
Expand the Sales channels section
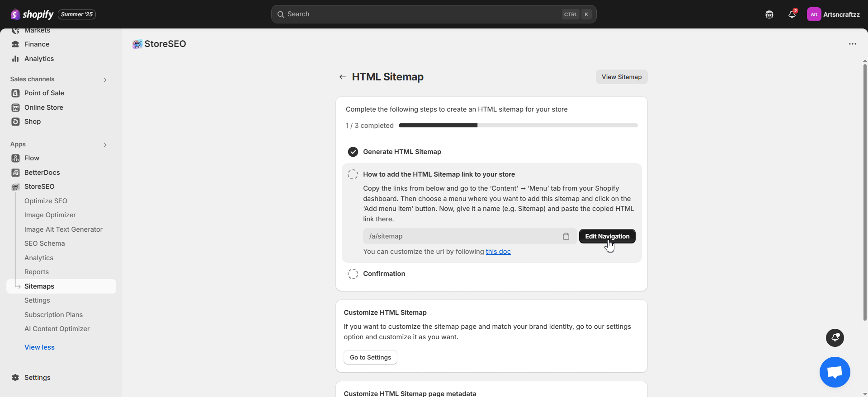pyautogui.click(x=105, y=80)
